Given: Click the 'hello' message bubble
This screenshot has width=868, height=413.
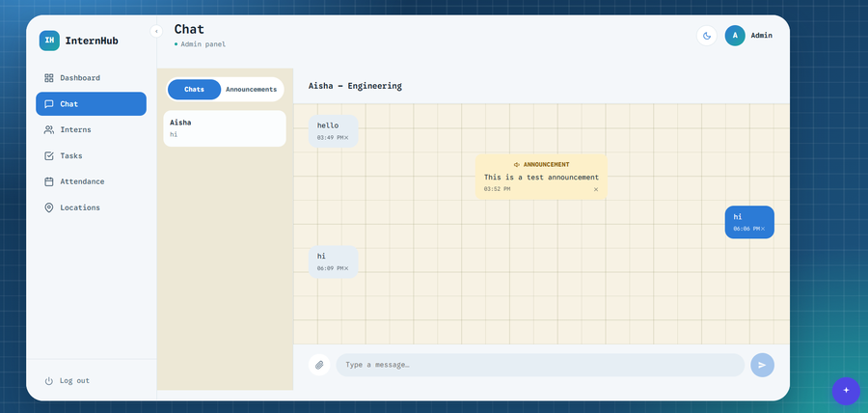Looking at the screenshot, I should 334,131.
